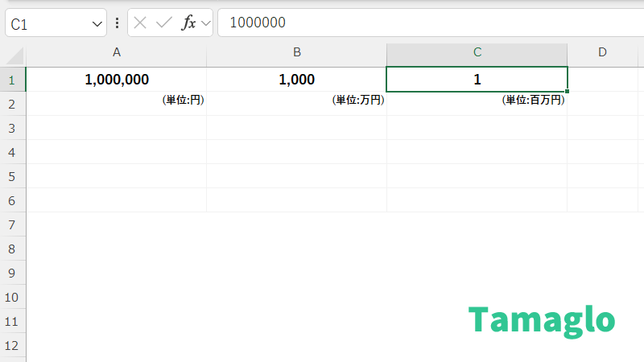The width and height of the screenshot is (644, 362).
Task: Select cell A1 showing 1,000,000
Action: click(x=117, y=80)
